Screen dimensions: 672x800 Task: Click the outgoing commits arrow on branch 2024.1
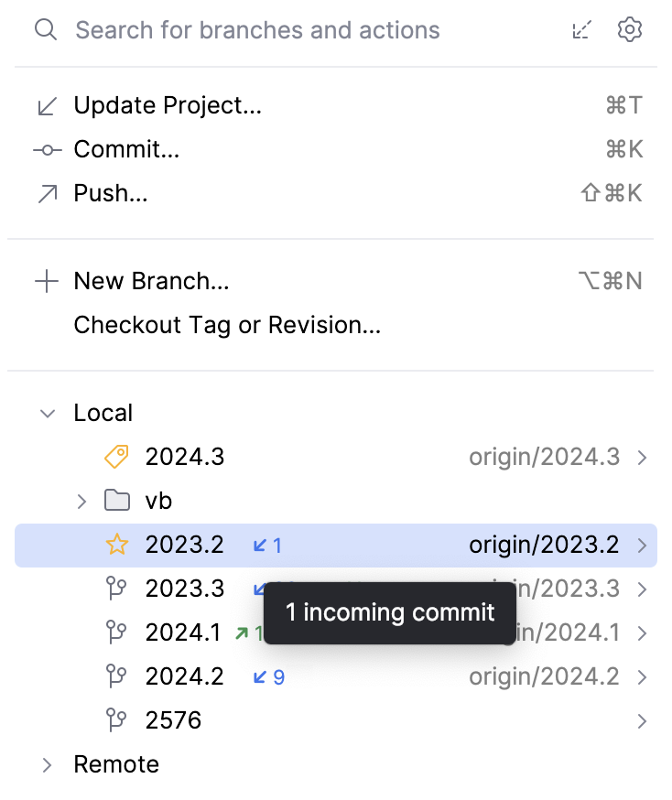pos(242,632)
